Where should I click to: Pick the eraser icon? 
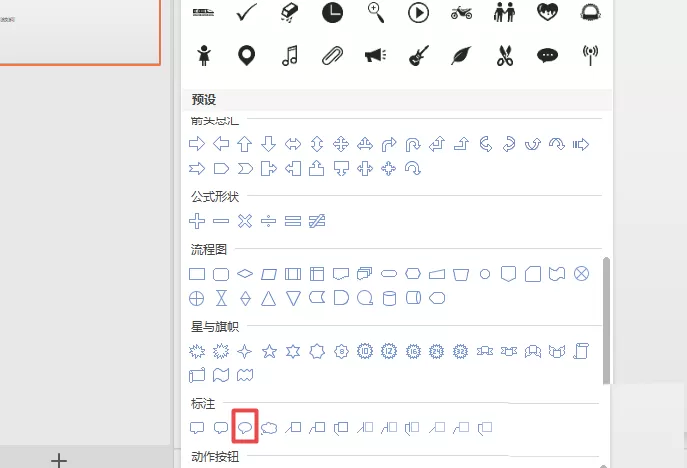point(289,13)
